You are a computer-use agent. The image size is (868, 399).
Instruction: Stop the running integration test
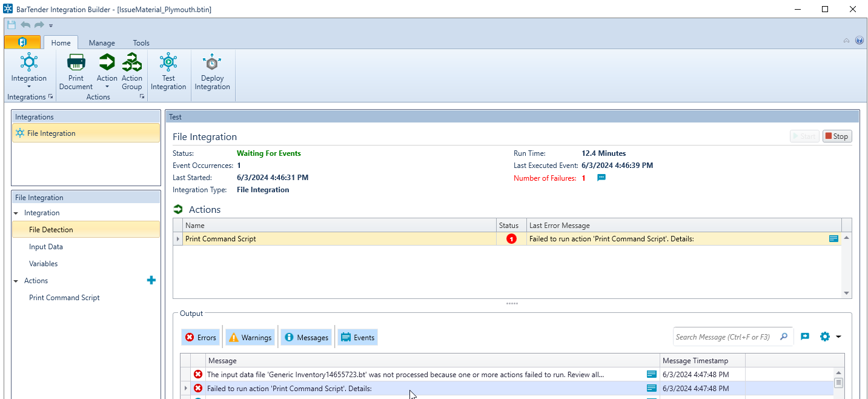point(837,136)
